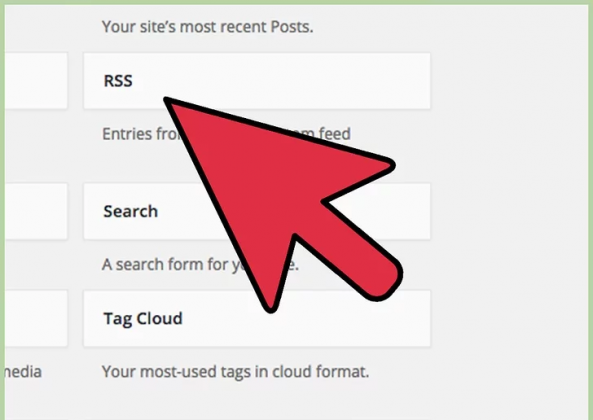Click "Your site's most recent Posts." description
The height and width of the screenshot is (420, 593).
pos(208,27)
